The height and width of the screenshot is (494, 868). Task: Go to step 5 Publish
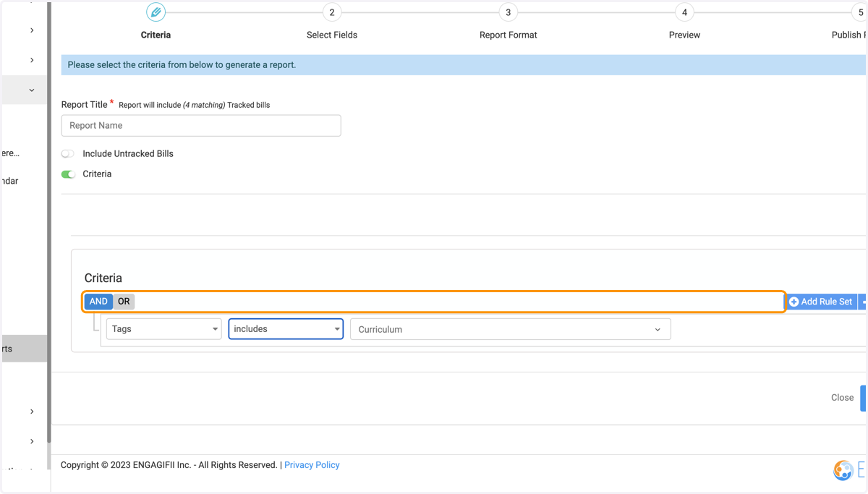(859, 12)
